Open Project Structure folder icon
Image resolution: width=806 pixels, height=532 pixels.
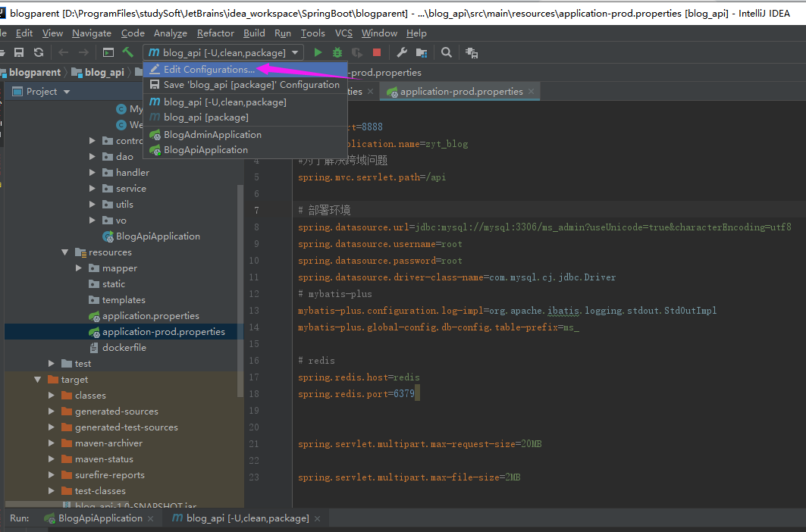tap(422, 52)
